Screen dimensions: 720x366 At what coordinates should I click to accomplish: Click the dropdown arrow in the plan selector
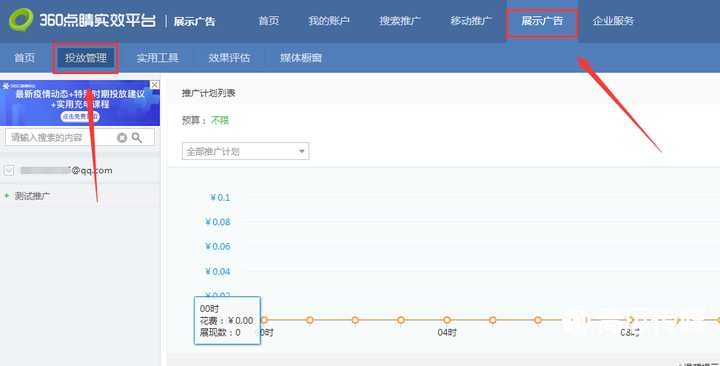coord(302,151)
